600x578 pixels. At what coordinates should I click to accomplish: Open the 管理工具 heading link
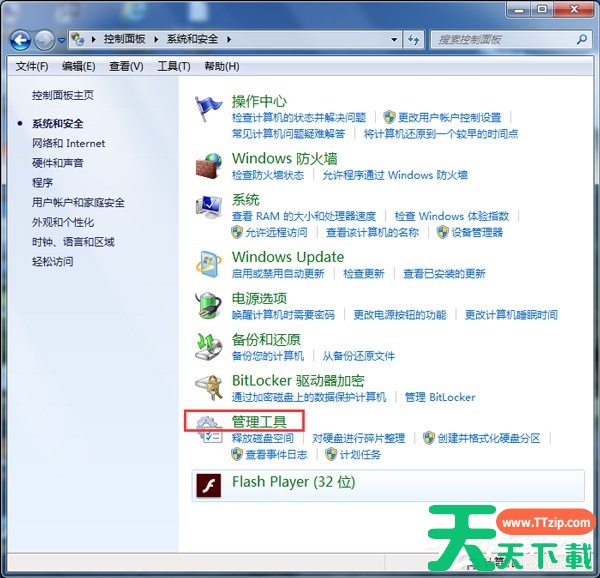point(259,422)
